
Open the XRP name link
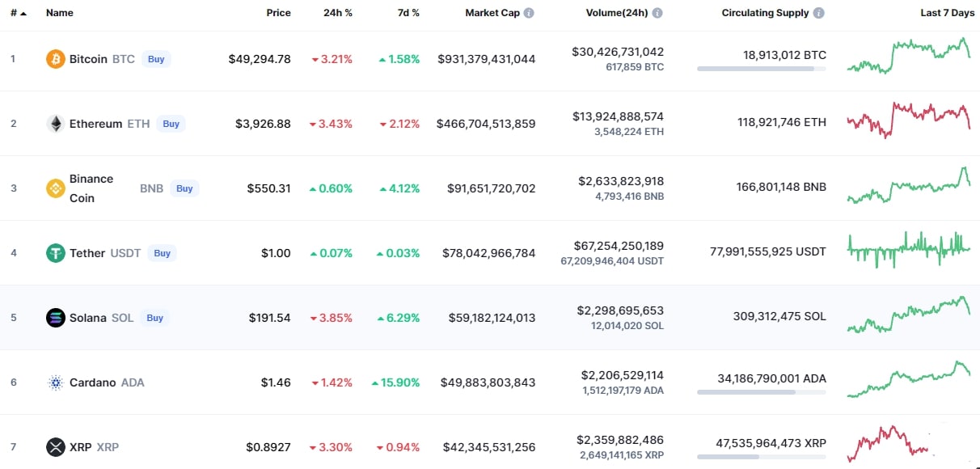81,447
